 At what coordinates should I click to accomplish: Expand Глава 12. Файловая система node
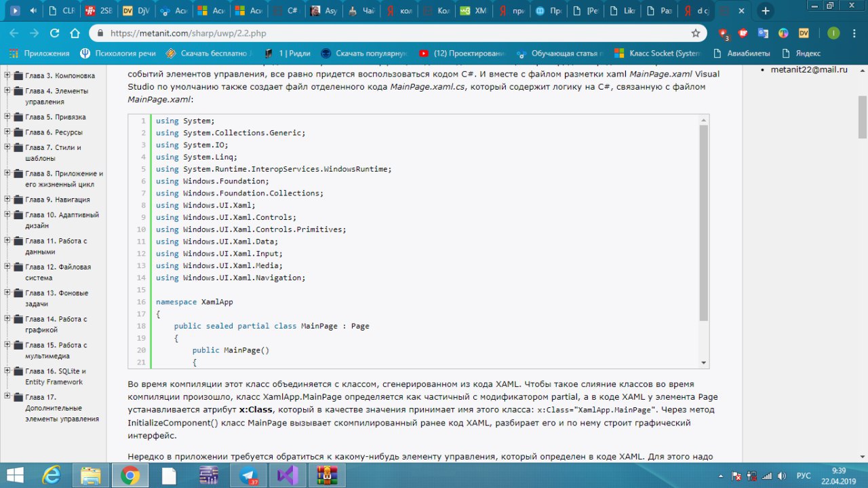[7, 267]
